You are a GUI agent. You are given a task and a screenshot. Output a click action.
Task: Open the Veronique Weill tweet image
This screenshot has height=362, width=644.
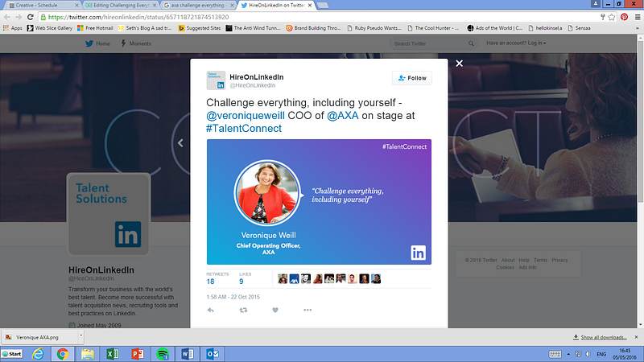(x=319, y=202)
